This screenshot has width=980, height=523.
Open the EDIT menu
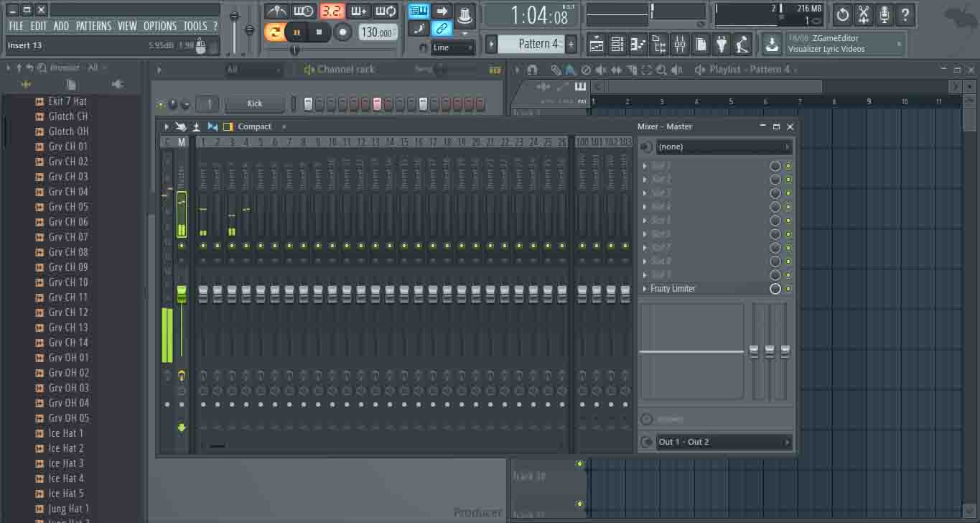pos(39,26)
